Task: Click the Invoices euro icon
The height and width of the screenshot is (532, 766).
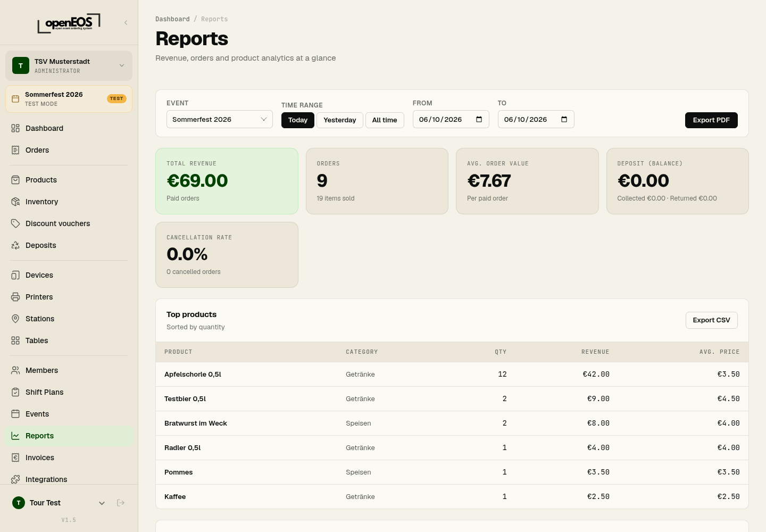Action: click(x=15, y=458)
